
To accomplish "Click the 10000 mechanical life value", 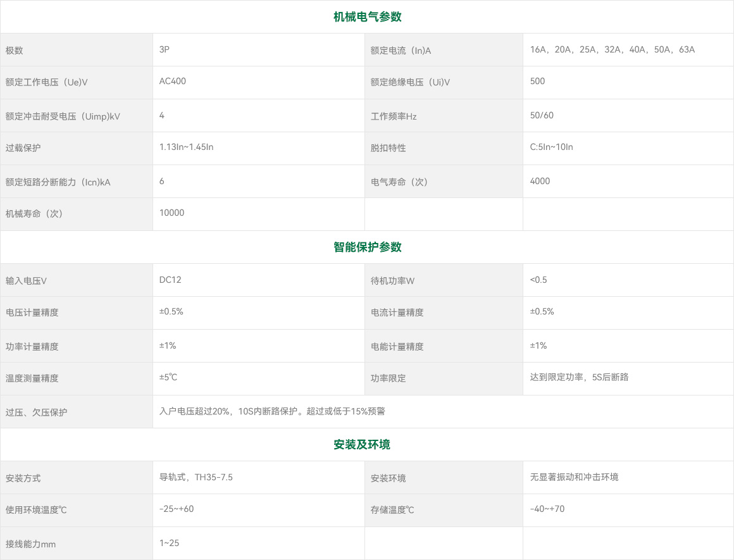I will pos(172,213).
